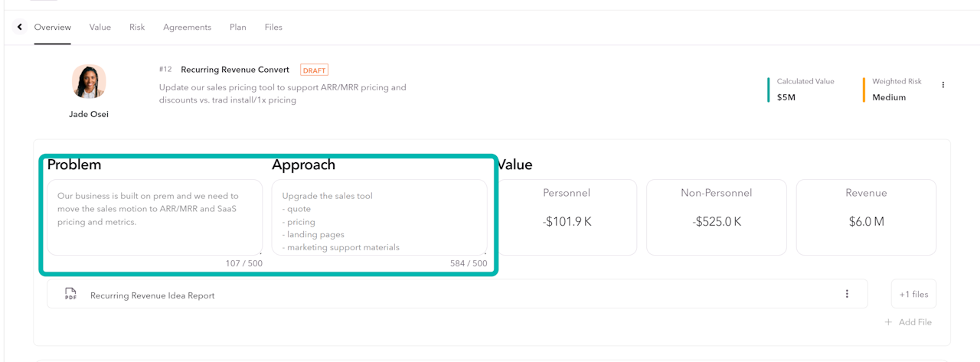Open the file row kebab menu

[x=847, y=294]
